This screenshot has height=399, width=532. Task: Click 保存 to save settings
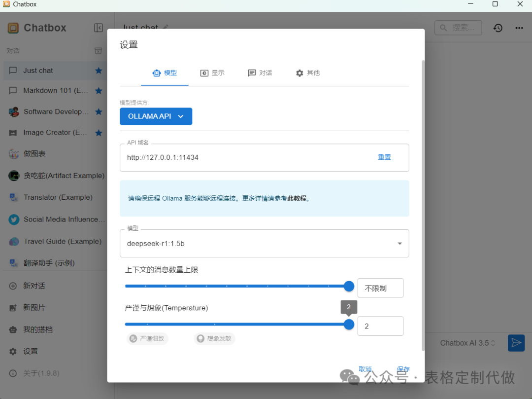tap(403, 369)
